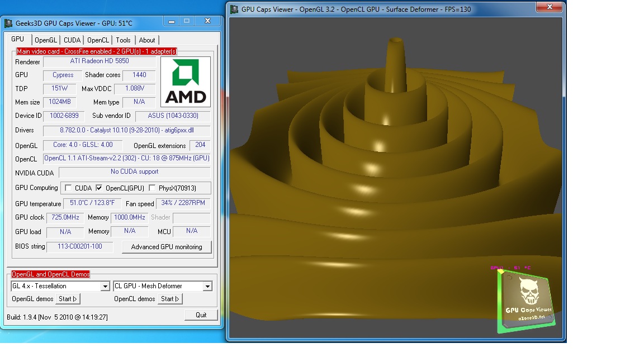Click the Renderer field ATI Radeon HD 5850
644x362 pixels.
(100, 61)
